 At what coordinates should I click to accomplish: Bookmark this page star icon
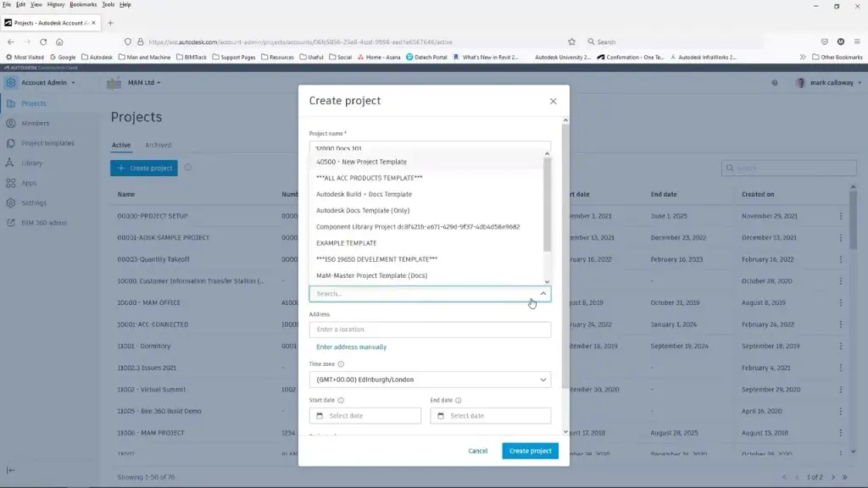[572, 42]
